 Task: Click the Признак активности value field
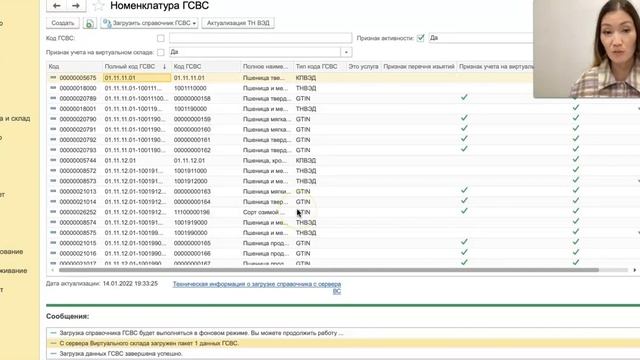(481, 38)
